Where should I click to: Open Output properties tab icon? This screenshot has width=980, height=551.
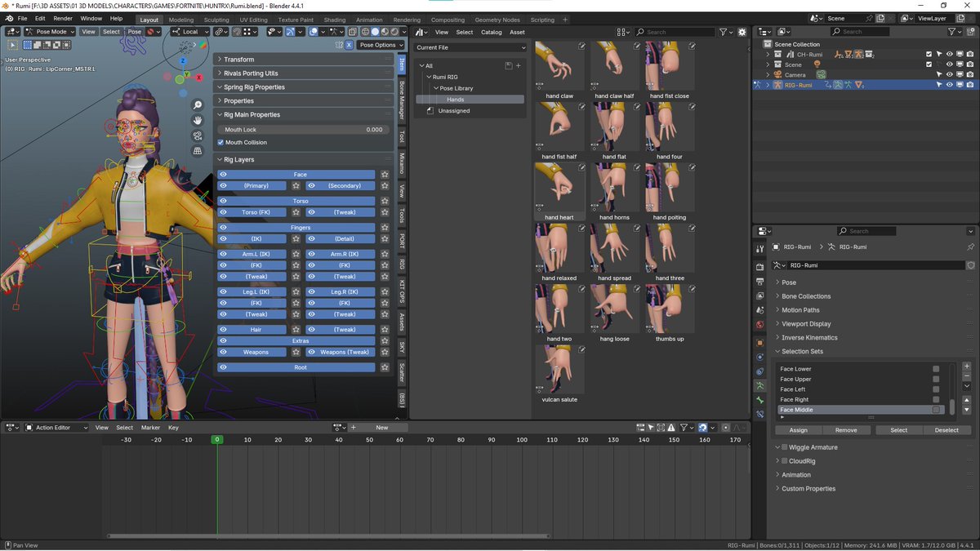click(759, 281)
